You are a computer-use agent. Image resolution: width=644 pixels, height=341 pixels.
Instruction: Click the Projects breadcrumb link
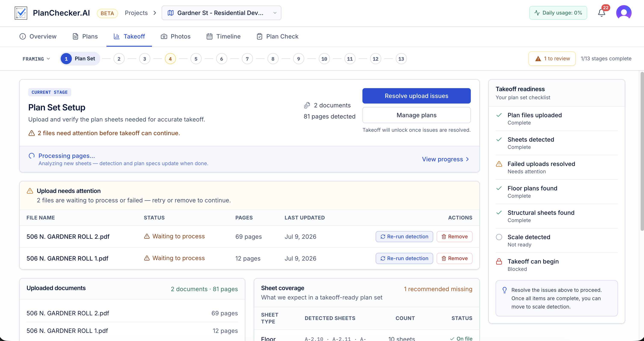click(x=136, y=13)
